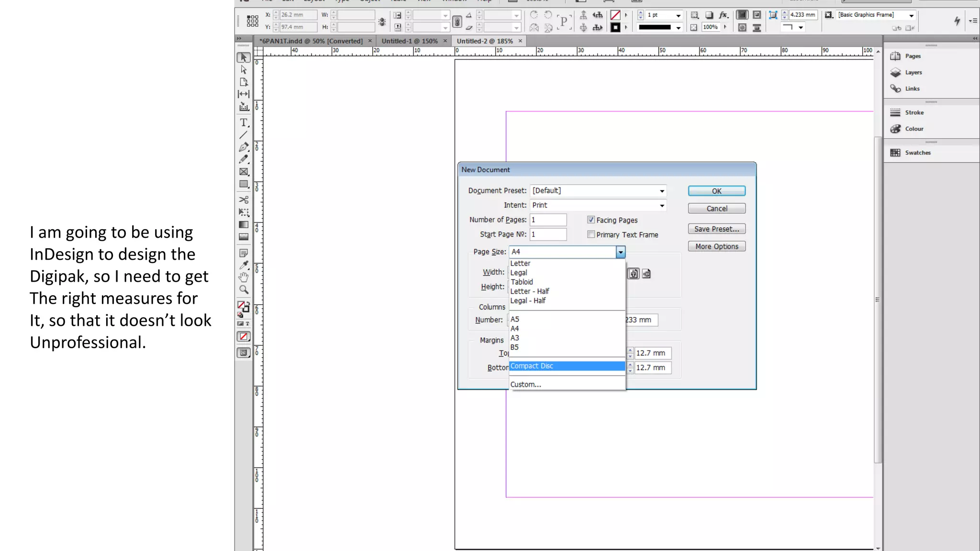Click the Top margin 12.7 mm field

[x=653, y=353]
